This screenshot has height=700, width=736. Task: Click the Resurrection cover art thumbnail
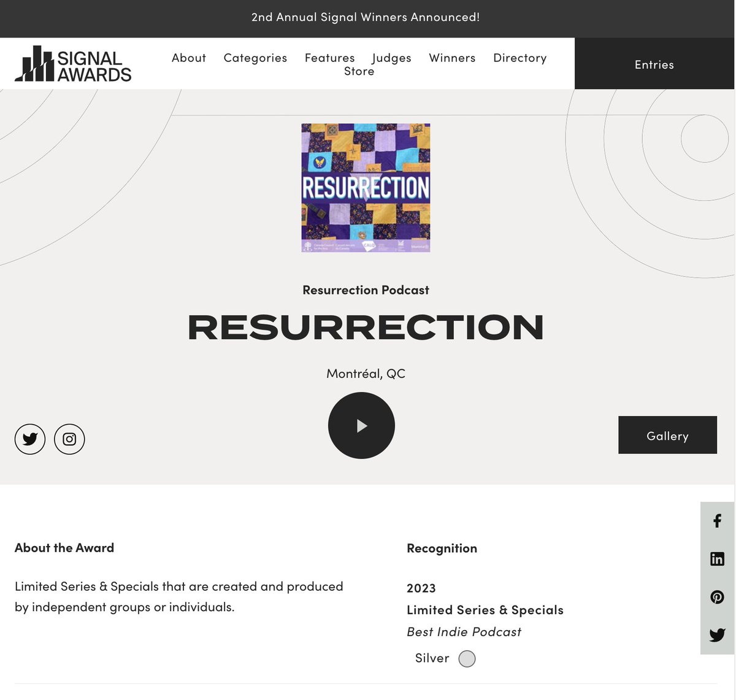point(366,188)
